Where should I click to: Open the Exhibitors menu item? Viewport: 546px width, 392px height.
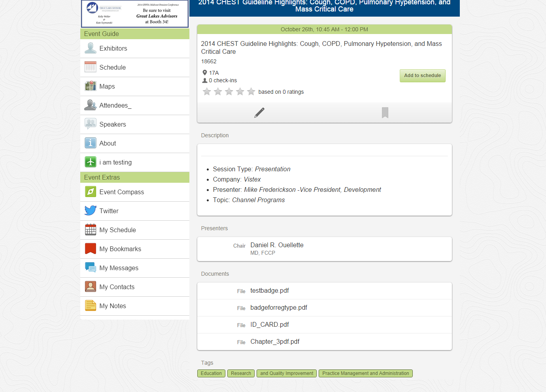tap(135, 49)
